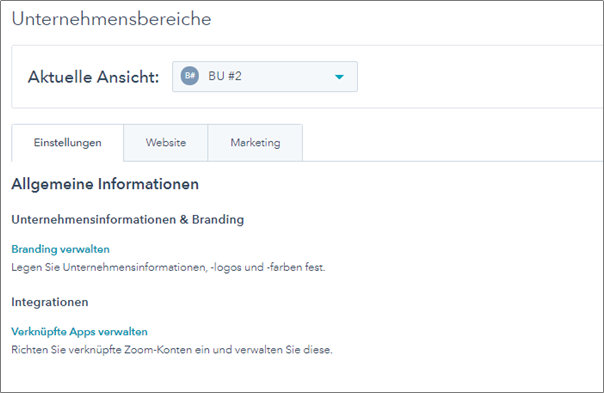The width and height of the screenshot is (604, 393).
Task: Click the text 'Legen Sie Unternehmensinformationen, -logos und -farben fest.'
Action: click(168, 267)
